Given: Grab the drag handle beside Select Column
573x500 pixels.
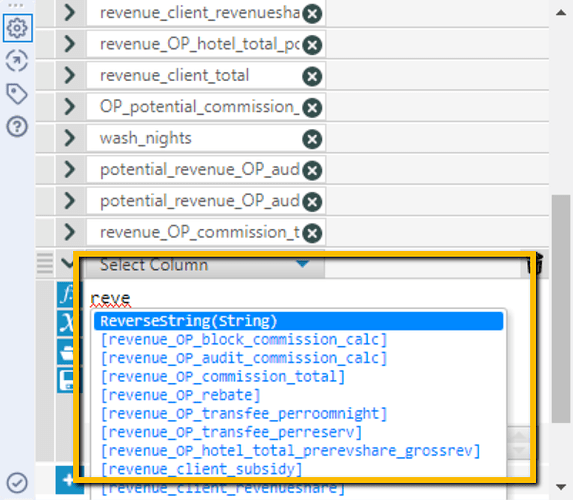Looking at the screenshot, I should click(x=45, y=264).
